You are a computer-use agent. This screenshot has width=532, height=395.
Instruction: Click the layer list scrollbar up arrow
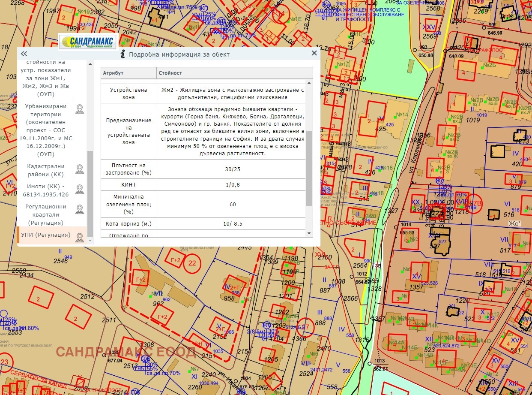pyautogui.click(x=90, y=64)
